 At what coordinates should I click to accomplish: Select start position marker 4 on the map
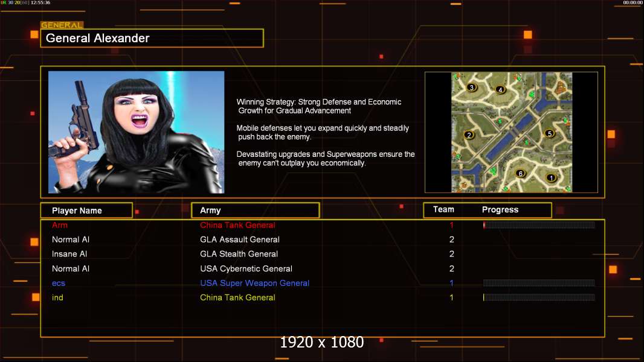pos(500,89)
